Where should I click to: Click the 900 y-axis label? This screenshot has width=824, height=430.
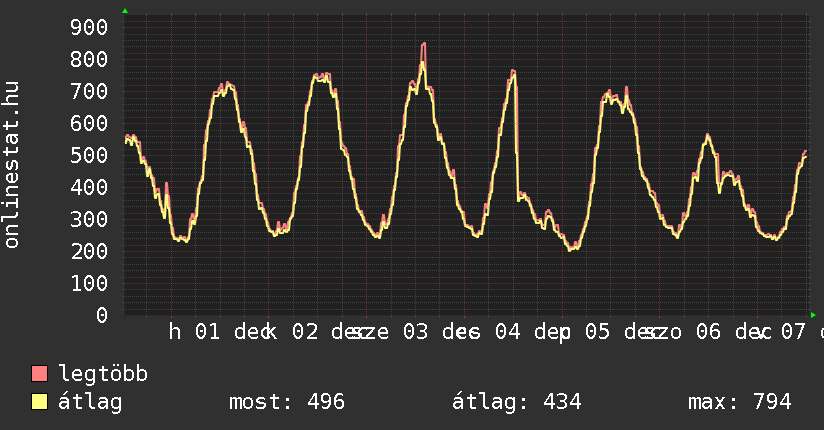[88, 27]
